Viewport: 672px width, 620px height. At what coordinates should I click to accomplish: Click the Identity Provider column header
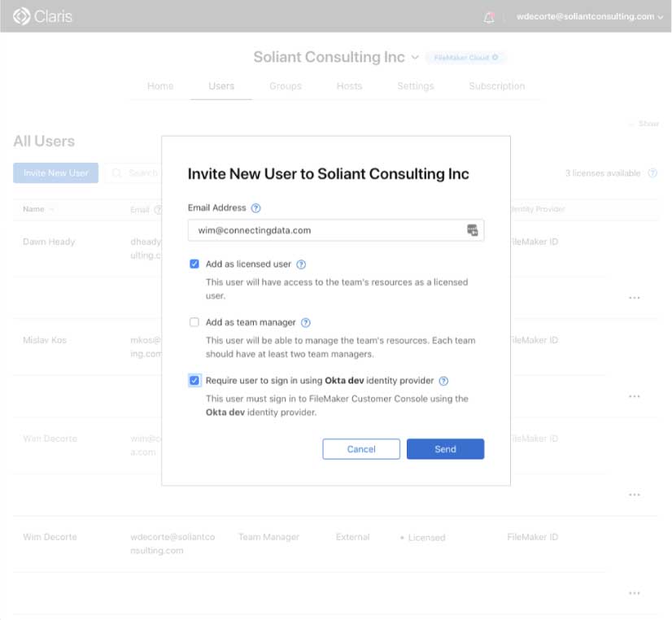(x=538, y=209)
